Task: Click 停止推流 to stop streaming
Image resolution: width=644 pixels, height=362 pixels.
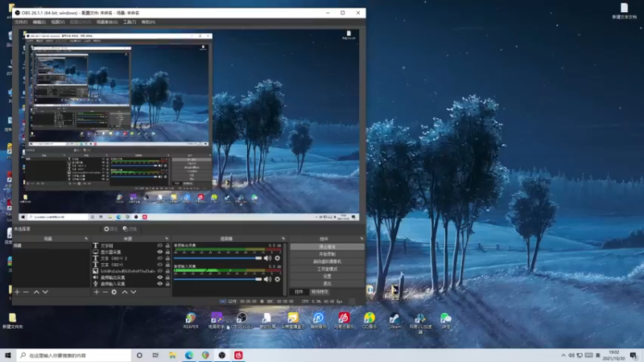Action: pos(327,247)
